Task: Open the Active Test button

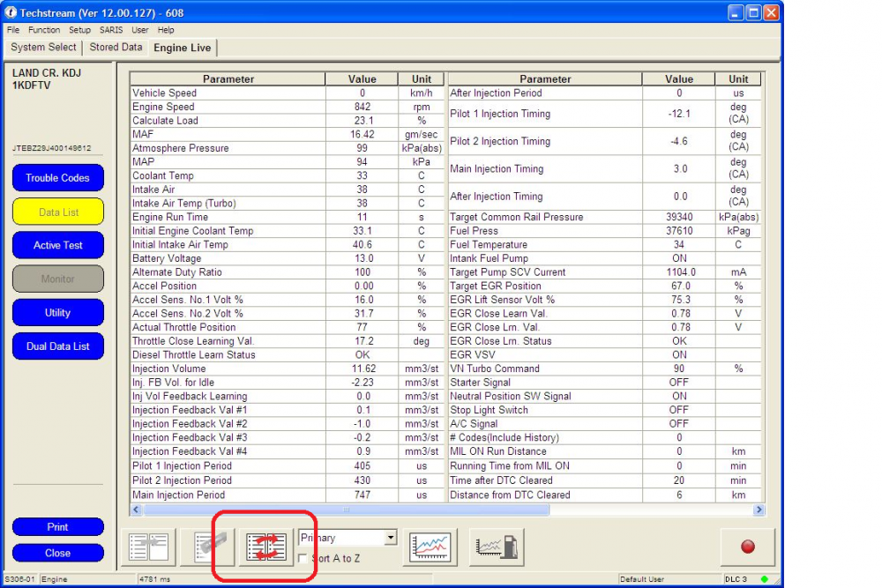Action: (x=58, y=245)
